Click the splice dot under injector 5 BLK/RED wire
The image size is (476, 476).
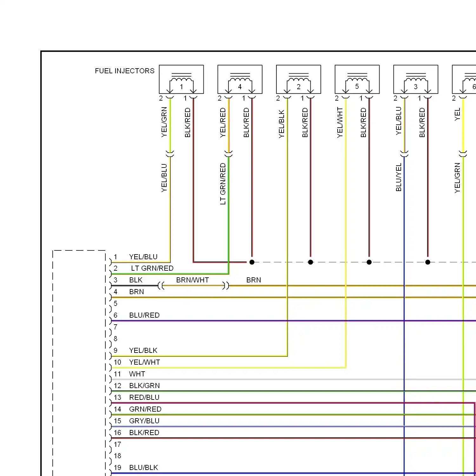(x=369, y=262)
